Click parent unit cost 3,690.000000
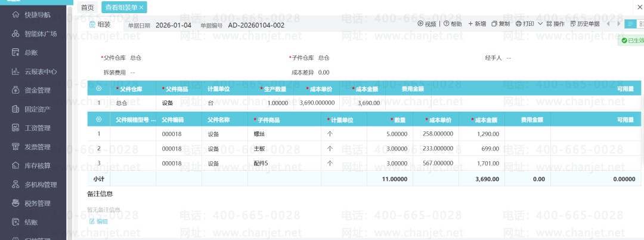This screenshot has width=644, height=240. (x=317, y=103)
